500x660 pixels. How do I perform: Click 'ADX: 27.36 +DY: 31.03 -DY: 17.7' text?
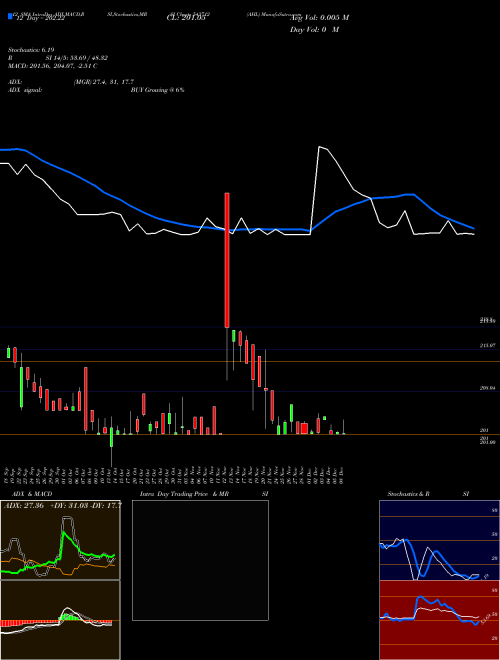pyautogui.click(x=62, y=505)
